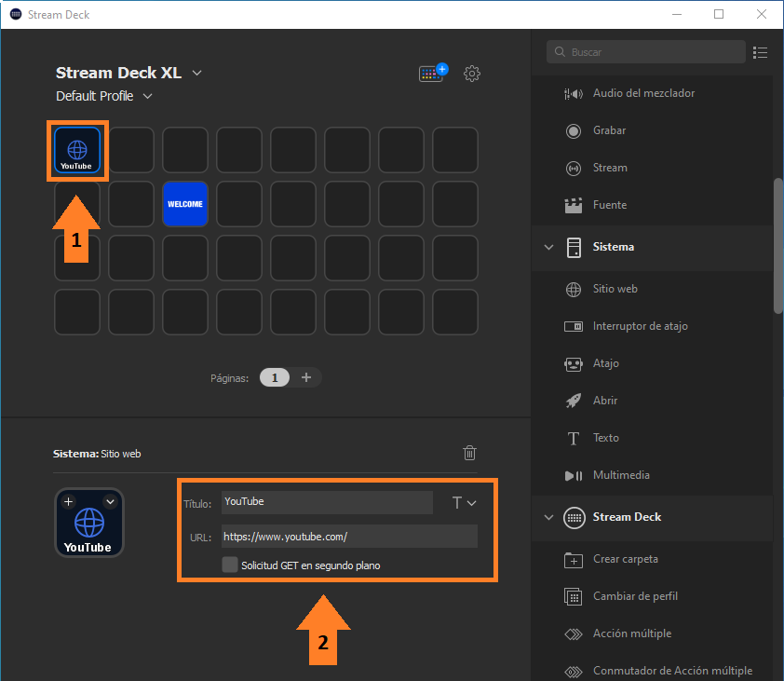Viewport: 784px width, 681px height.
Task: Pick the Crear carpeta action
Action: [x=625, y=559]
